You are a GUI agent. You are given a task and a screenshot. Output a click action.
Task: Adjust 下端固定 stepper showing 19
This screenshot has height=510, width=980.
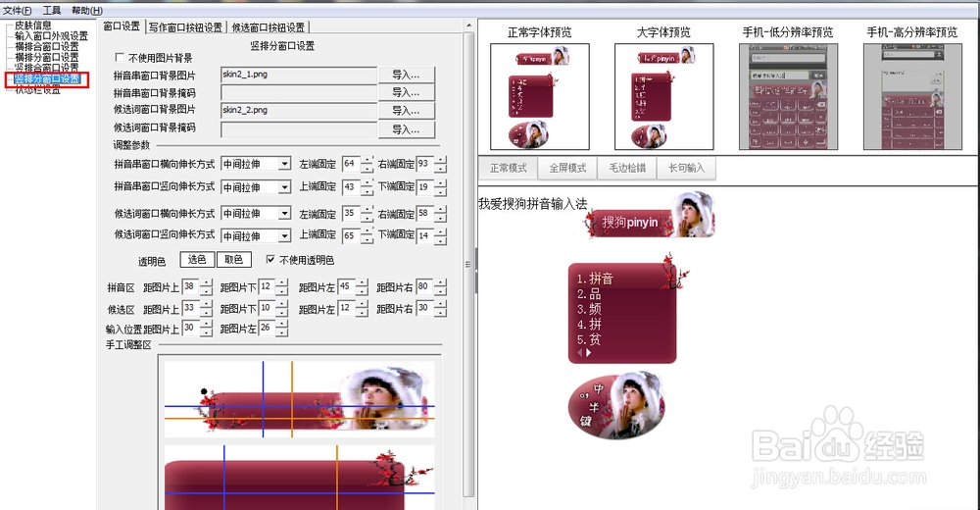pos(441,187)
